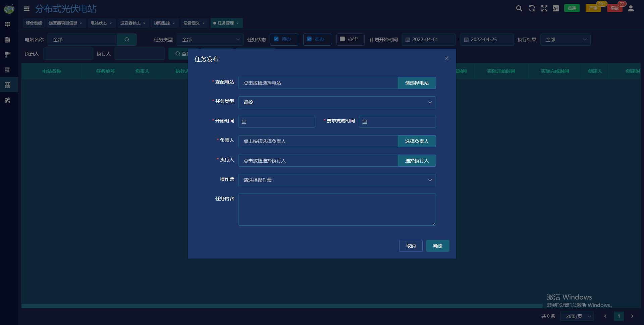This screenshot has width=644, height=325.
Task: Switch to the 综合看板 tab
Action: click(34, 23)
